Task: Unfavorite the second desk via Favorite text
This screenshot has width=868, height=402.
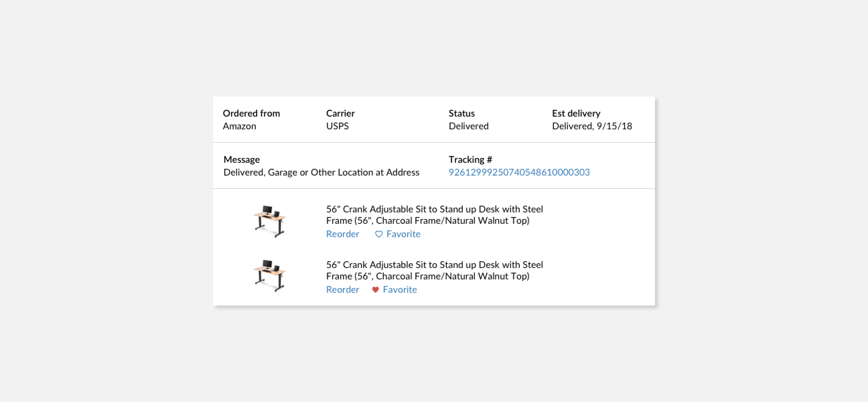Action: pyautogui.click(x=400, y=290)
